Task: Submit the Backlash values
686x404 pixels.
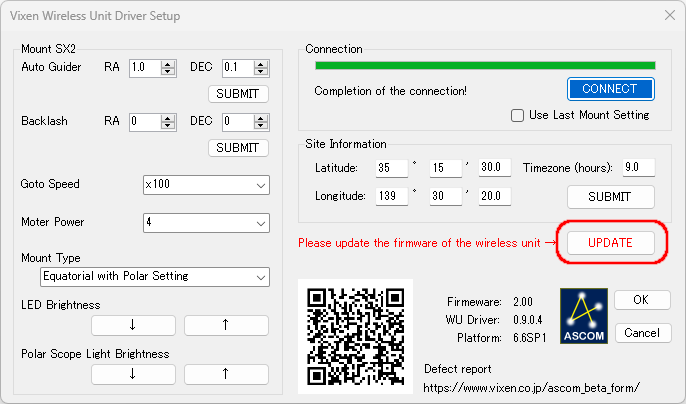Action: (x=238, y=148)
